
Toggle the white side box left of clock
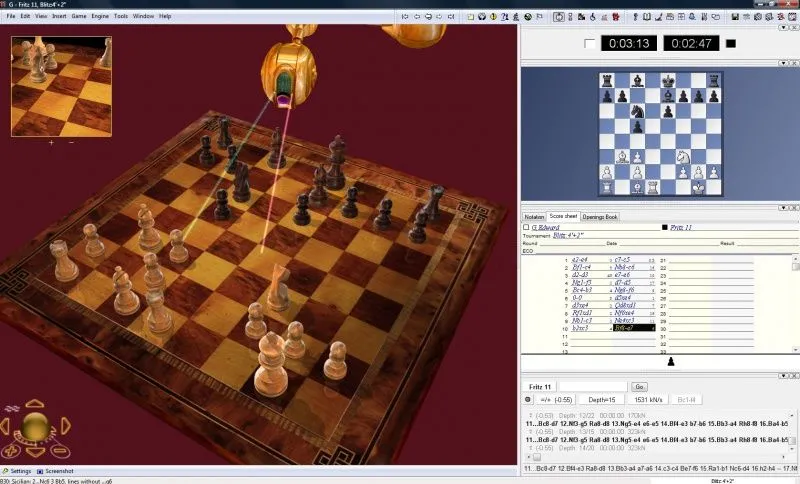pyautogui.click(x=588, y=43)
